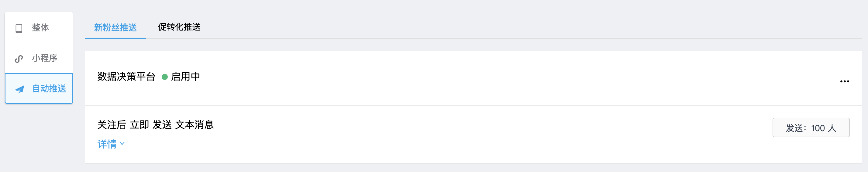
Task: Click the 发送：100 人 button
Action: 811,128
